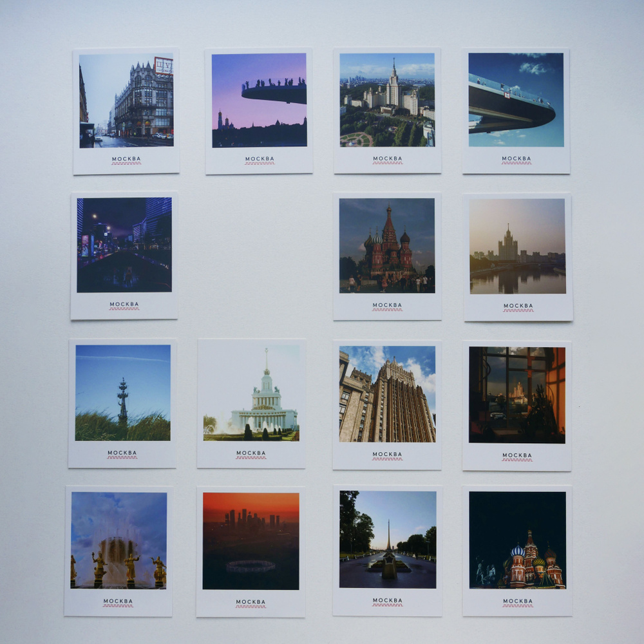
Task: Open the Peter the Great statue postcard
Action: click(x=122, y=403)
